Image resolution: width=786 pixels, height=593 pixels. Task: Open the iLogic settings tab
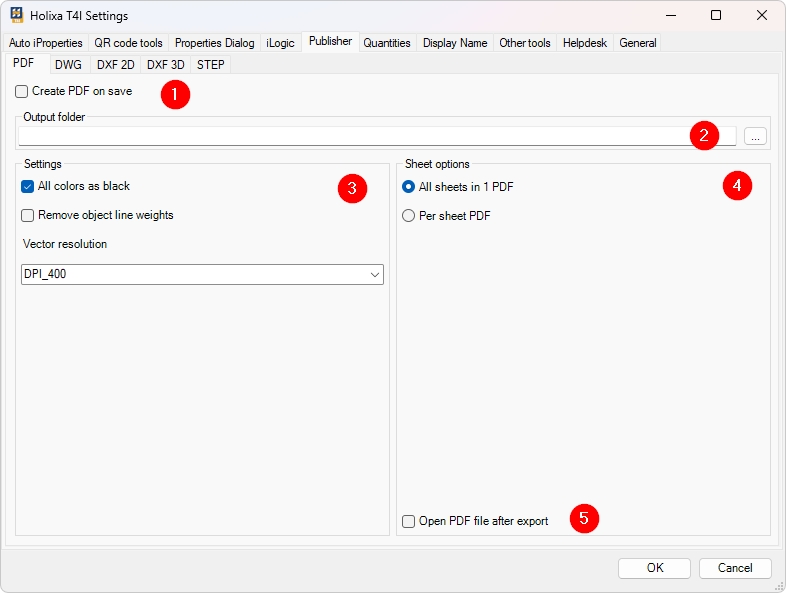pyautogui.click(x=281, y=43)
